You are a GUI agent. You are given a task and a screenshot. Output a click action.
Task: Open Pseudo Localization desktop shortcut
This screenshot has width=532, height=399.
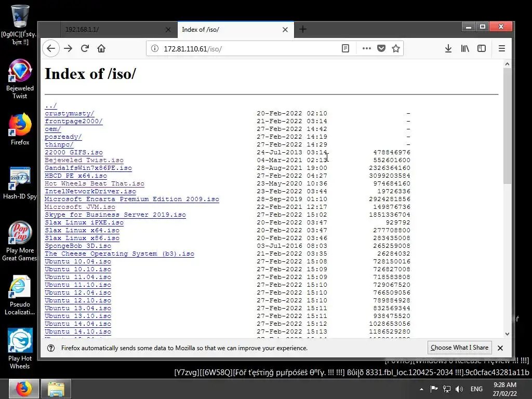(x=20, y=296)
